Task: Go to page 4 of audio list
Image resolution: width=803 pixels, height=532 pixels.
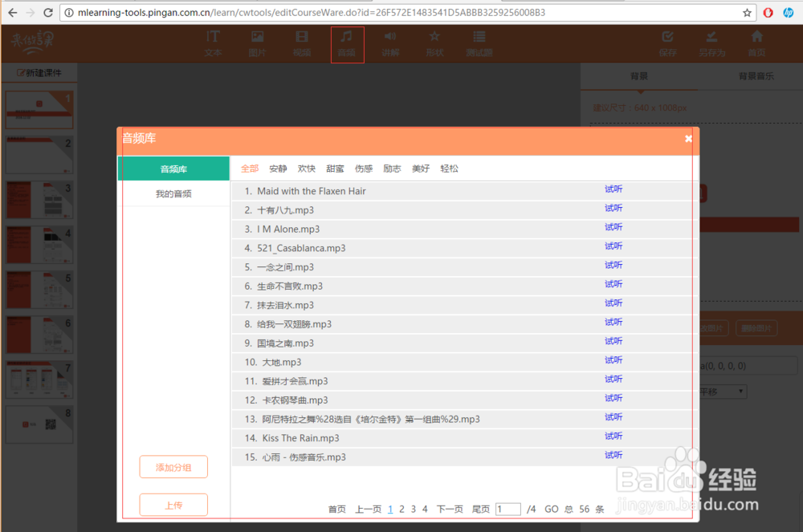Action: click(425, 509)
